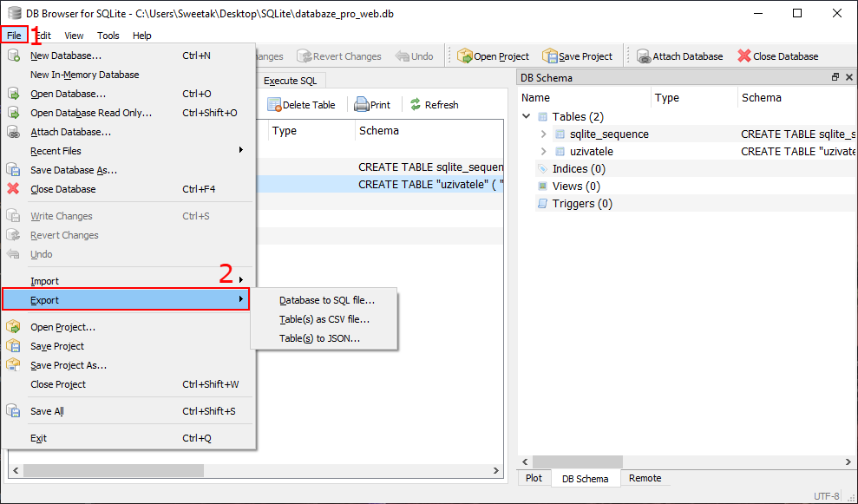858x504 pixels.
Task: Click the Undo arrow in the toolbar
Action: click(x=403, y=56)
